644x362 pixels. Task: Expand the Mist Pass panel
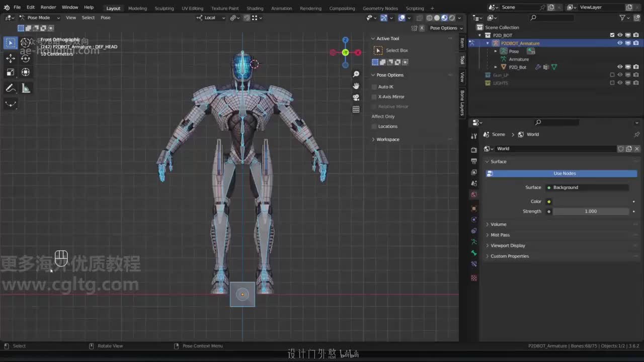tap(500, 235)
